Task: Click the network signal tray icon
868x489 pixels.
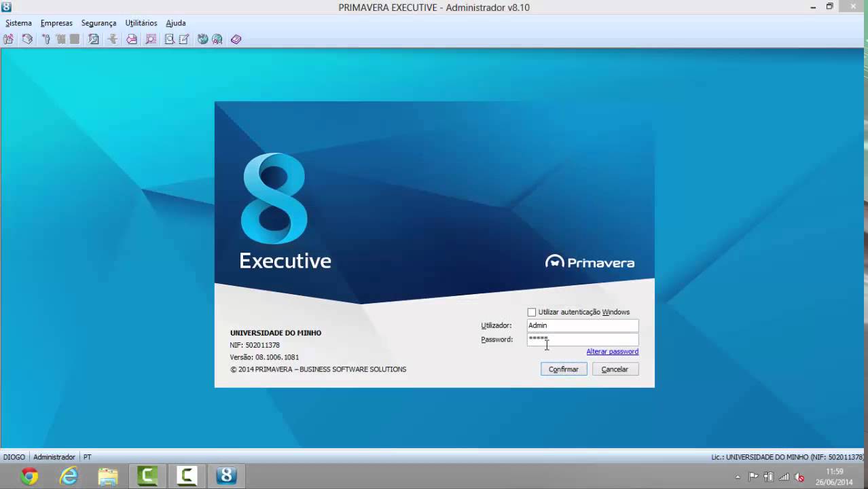Action: [784, 477]
